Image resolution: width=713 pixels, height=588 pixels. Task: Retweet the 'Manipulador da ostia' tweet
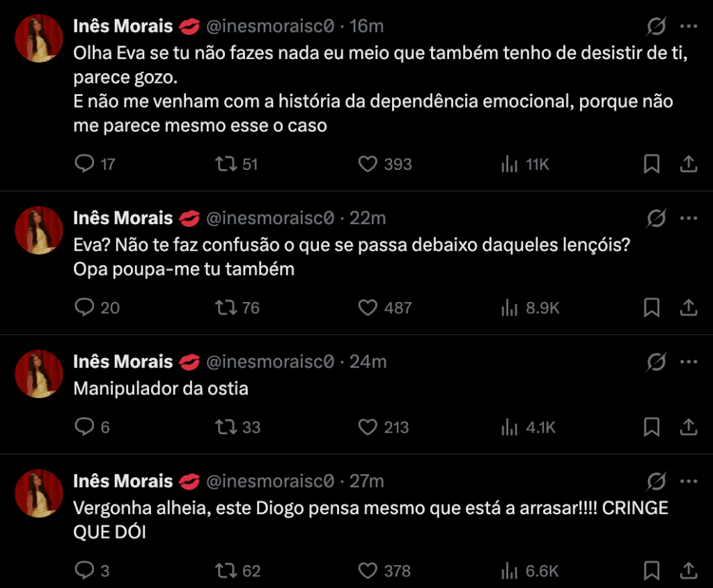(x=226, y=427)
